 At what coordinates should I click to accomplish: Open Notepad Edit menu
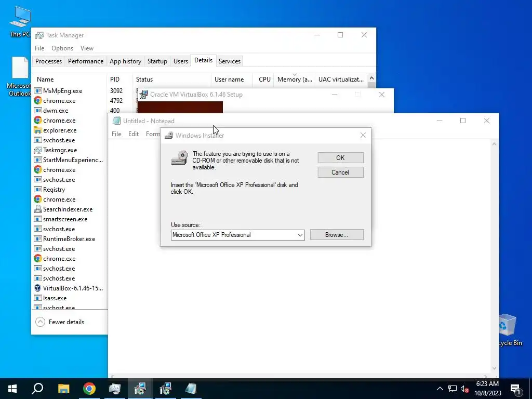[134, 134]
